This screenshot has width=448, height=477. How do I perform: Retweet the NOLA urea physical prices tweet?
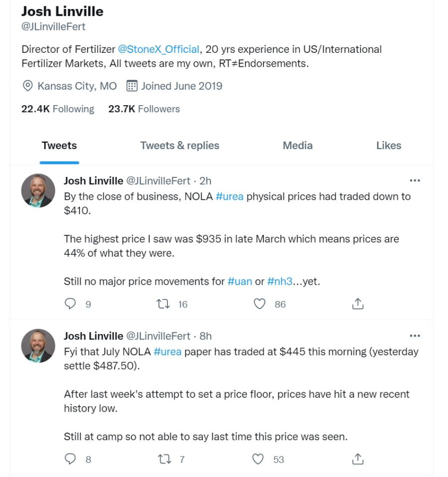coord(164,304)
